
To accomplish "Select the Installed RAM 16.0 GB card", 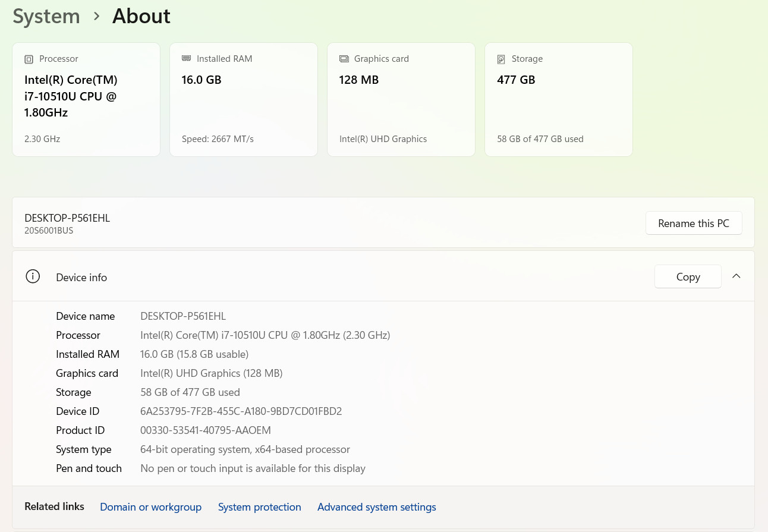I will point(244,99).
